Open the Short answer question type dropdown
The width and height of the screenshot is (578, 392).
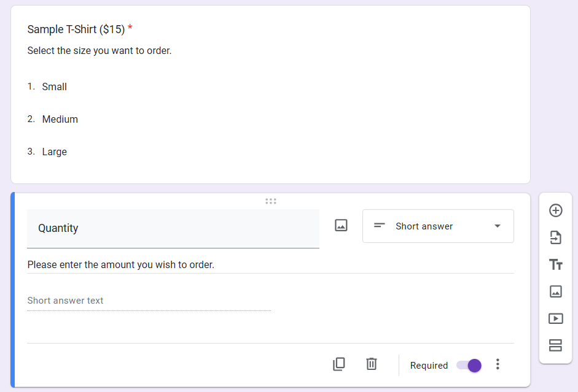click(438, 226)
